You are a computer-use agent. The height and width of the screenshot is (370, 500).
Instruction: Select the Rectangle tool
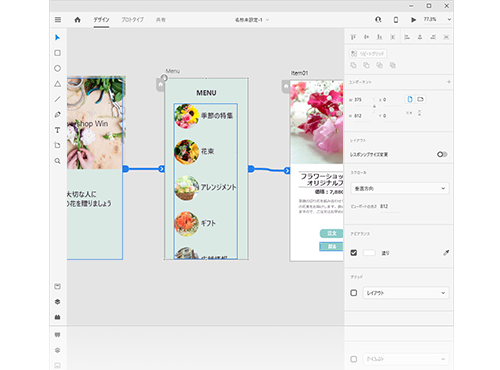pos(57,53)
